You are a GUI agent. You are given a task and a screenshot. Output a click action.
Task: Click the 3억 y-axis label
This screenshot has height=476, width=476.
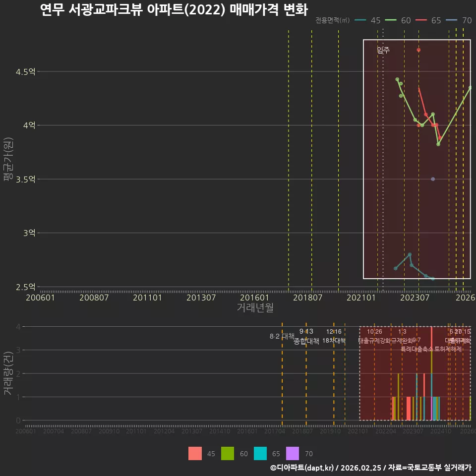pyautogui.click(x=29, y=233)
